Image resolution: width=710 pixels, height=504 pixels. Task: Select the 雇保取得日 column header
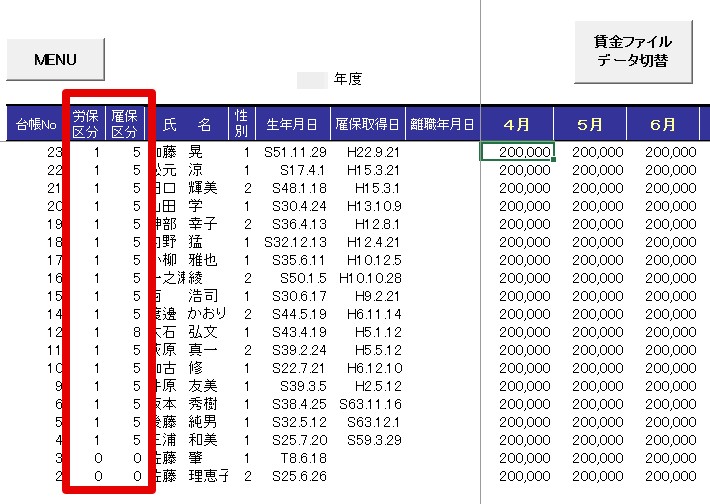point(367,124)
